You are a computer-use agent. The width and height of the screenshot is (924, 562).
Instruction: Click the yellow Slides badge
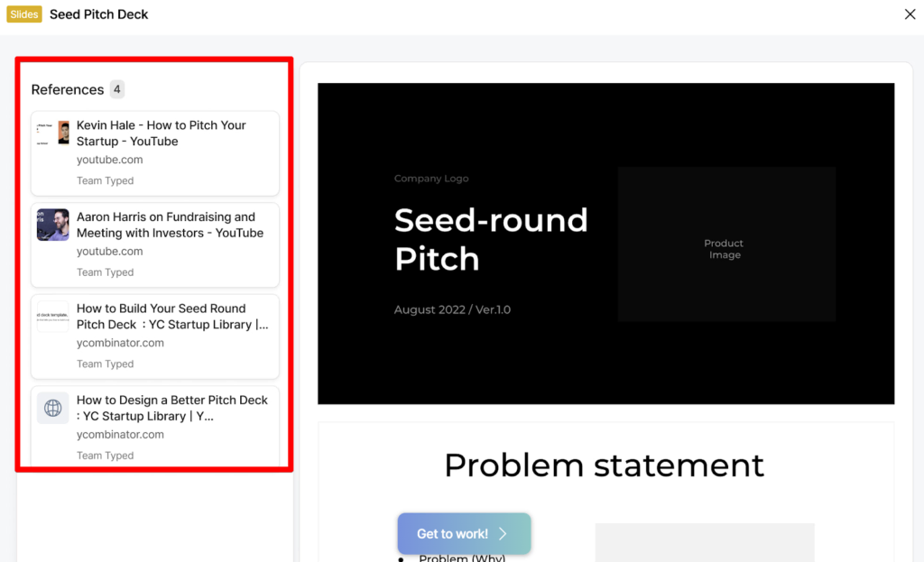click(x=24, y=14)
